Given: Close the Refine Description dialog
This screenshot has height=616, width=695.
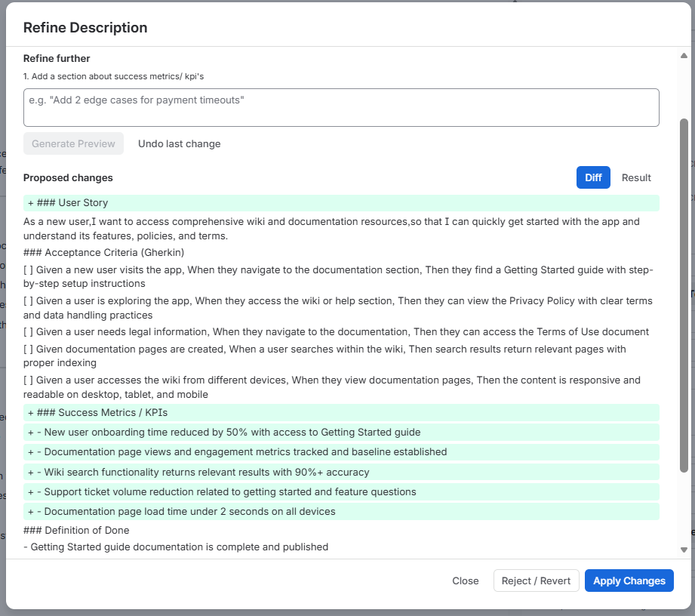Looking at the screenshot, I should pyautogui.click(x=465, y=581).
